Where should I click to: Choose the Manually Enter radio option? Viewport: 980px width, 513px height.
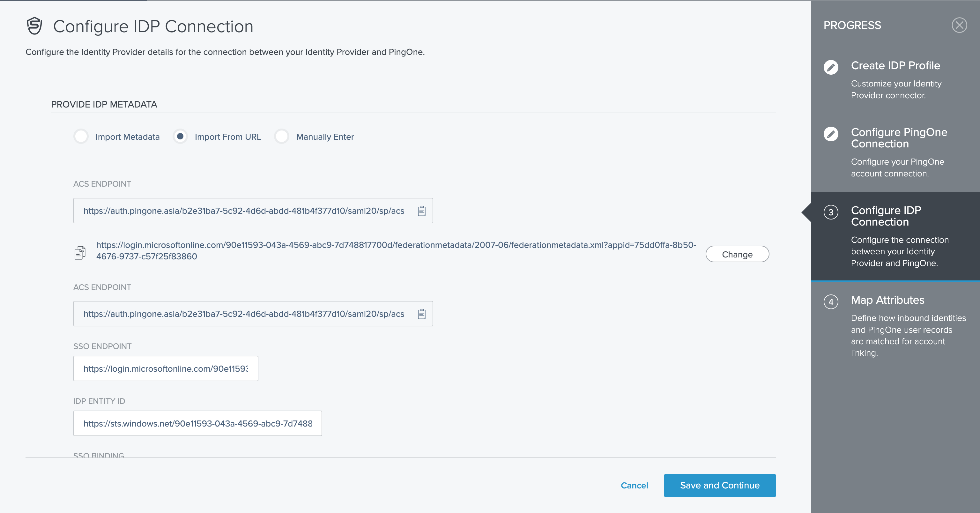[281, 136]
